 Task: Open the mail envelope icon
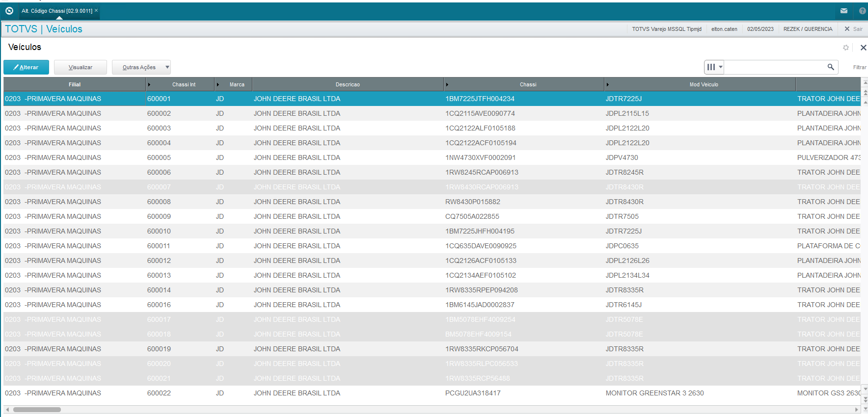843,11
